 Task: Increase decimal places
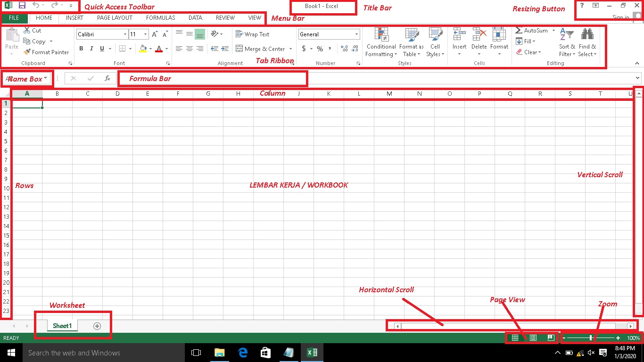pos(344,49)
